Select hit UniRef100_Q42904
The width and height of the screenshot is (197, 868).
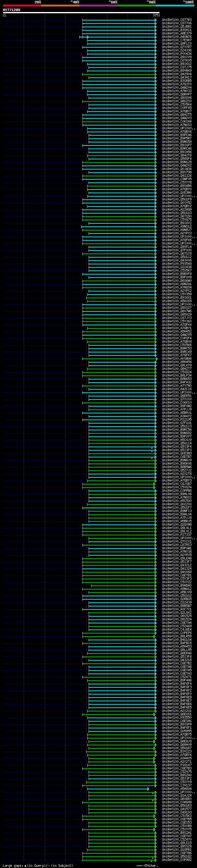click(176, 74)
